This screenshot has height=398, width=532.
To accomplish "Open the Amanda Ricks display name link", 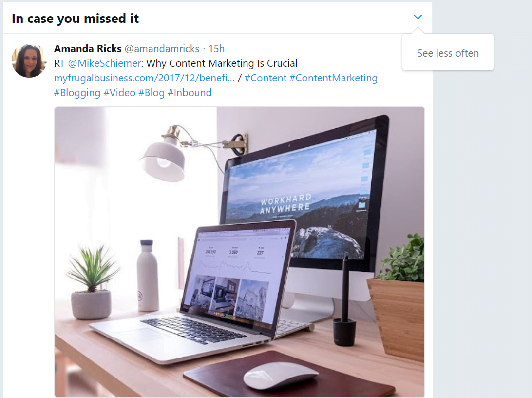I will 88,49.
